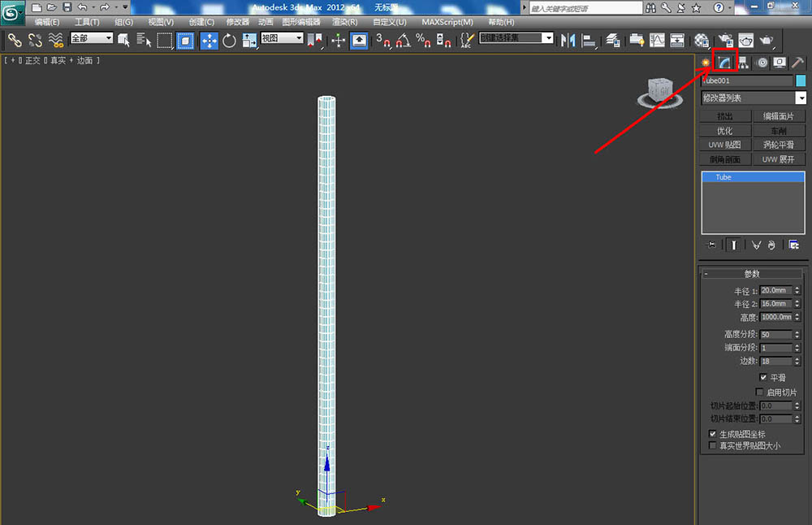Click the 编辑面片 modifier button
812x525 pixels.
pyautogui.click(x=779, y=116)
